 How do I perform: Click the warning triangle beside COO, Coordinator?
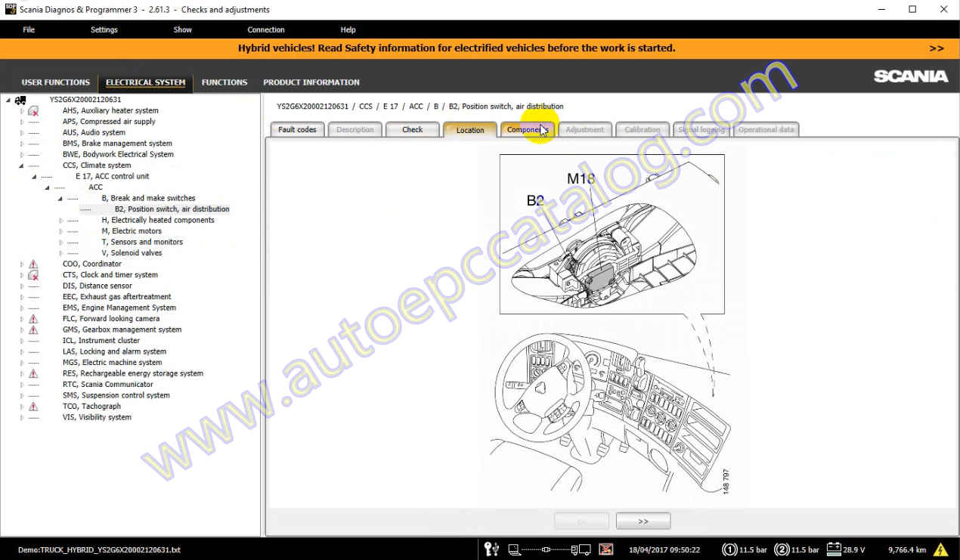click(33, 264)
